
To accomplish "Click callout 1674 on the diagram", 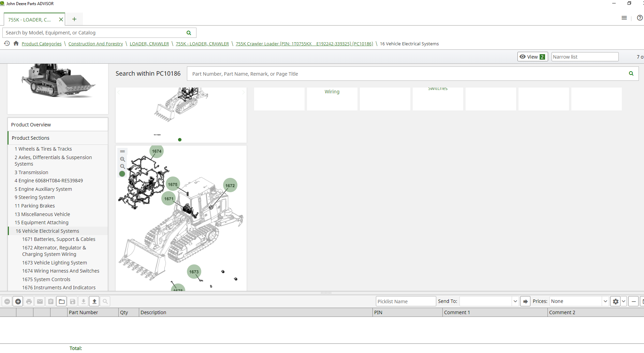I will [157, 151].
